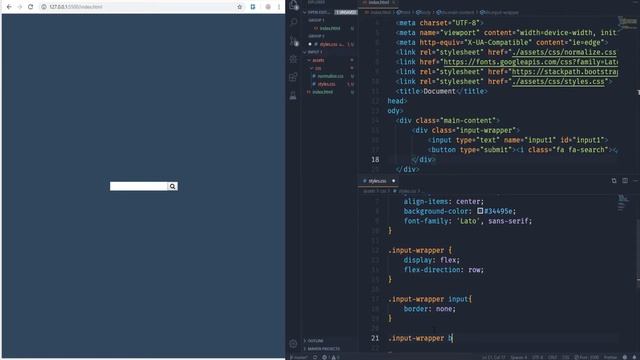Viewport: 640px width, 360px height.
Task: Open normalize.css in the file tree
Action: [x=330, y=76]
